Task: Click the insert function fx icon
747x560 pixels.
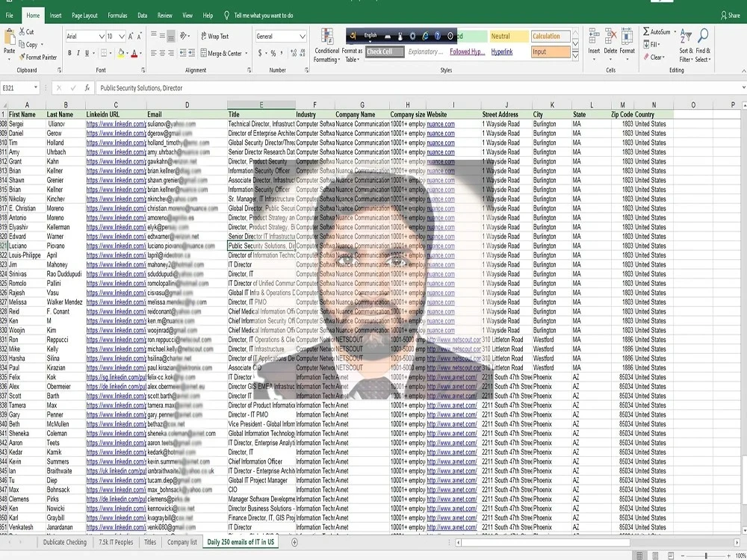Action: click(87, 87)
